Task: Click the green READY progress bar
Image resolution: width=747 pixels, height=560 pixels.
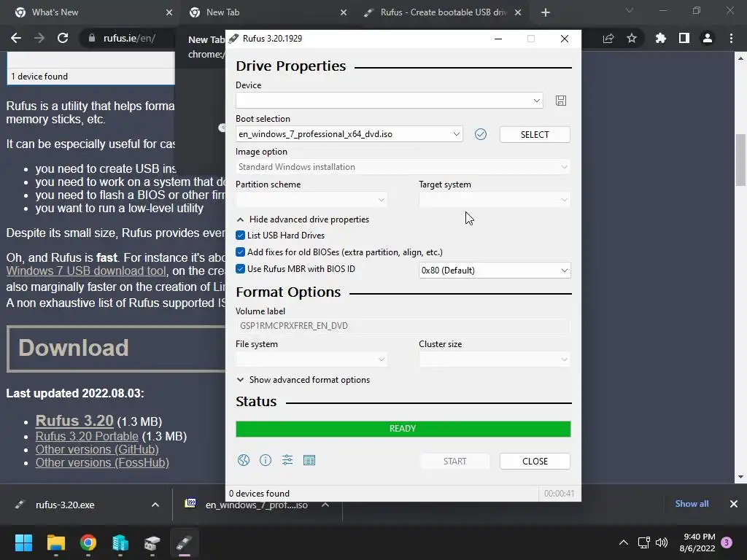Action: pyautogui.click(x=403, y=429)
